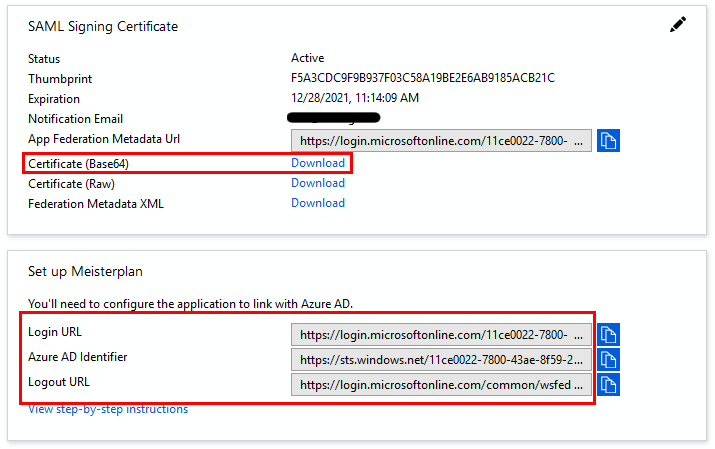715x449 pixels.
Task: Copy the Logout URL to clipboard
Action: tap(608, 385)
